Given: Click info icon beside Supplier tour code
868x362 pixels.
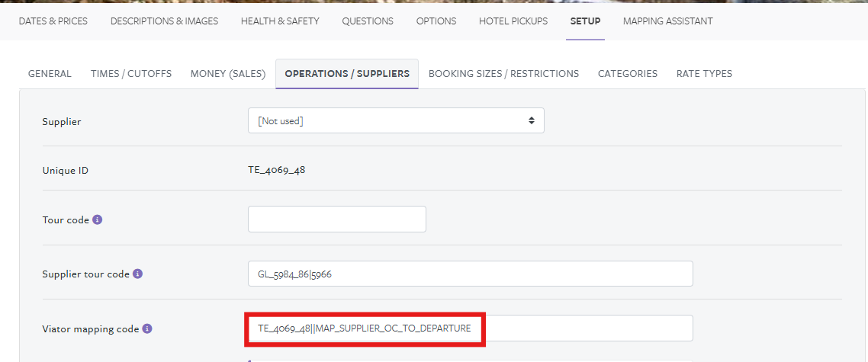Looking at the screenshot, I should coord(137,274).
